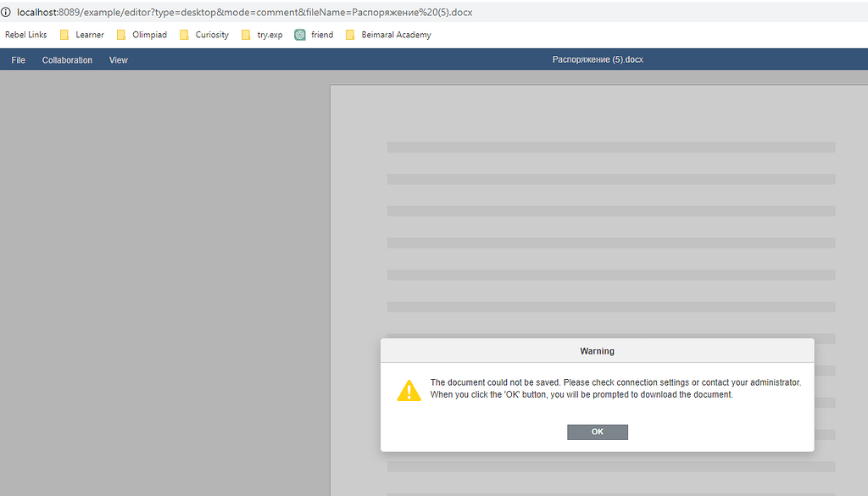Image resolution: width=868 pixels, height=496 pixels.
Task: Click the Warning dialog title bar
Action: pyautogui.click(x=597, y=350)
